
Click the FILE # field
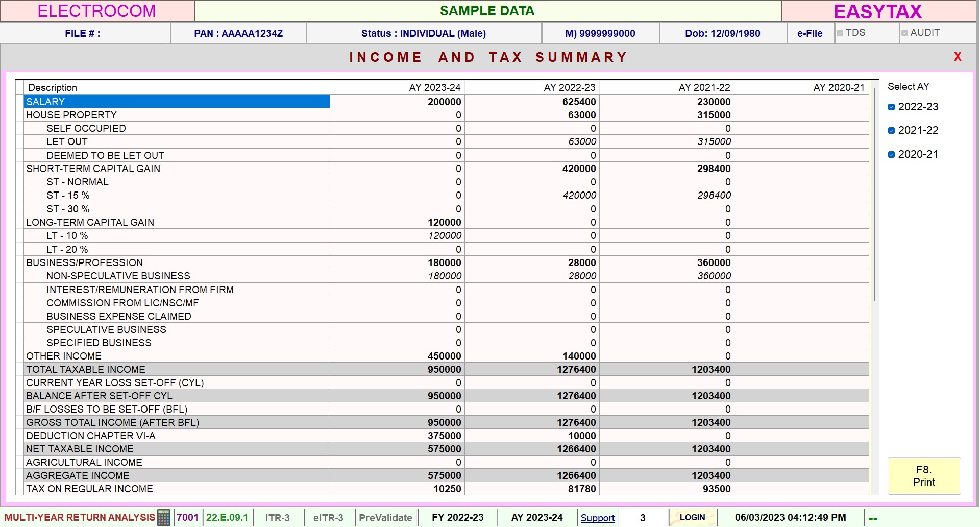[x=85, y=33]
